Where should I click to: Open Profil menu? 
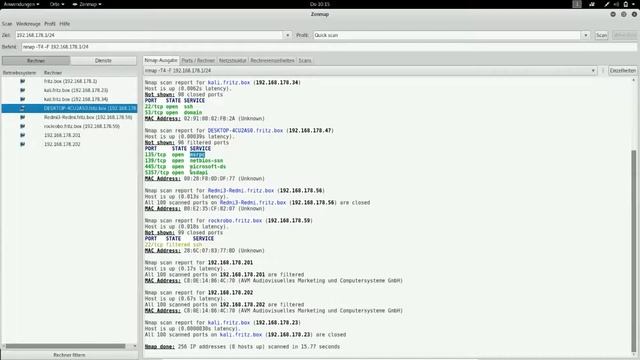pos(50,24)
